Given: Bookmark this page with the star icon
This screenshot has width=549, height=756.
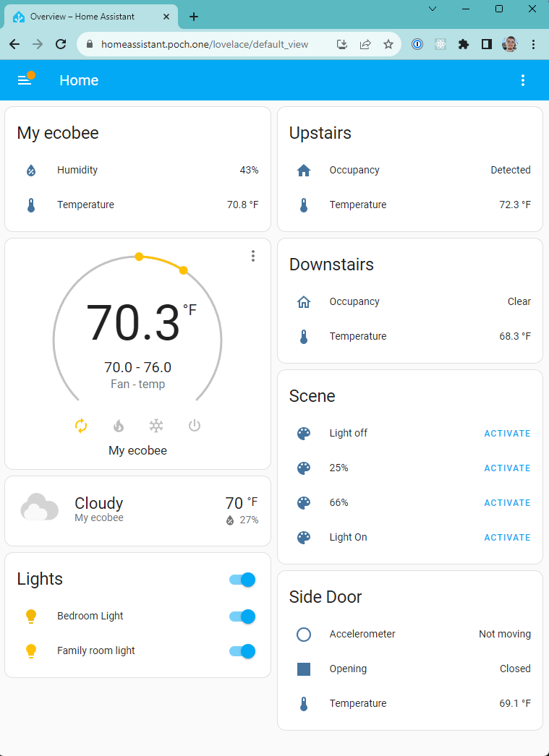Looking at the screenshot, I should (x=388, y=44).
